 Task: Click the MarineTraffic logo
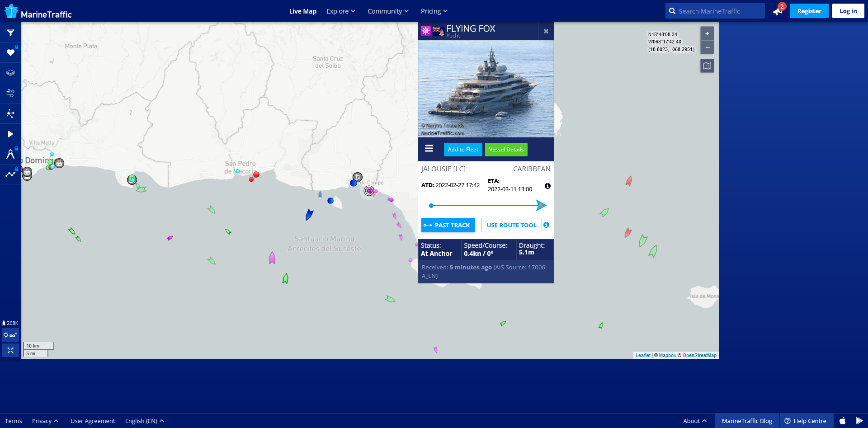38,12
